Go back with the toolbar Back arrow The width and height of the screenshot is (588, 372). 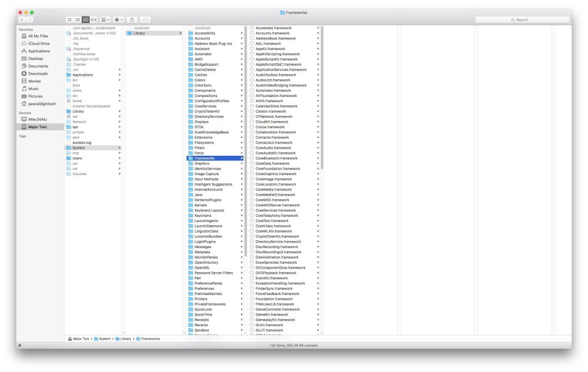click(x=22, y=19)
